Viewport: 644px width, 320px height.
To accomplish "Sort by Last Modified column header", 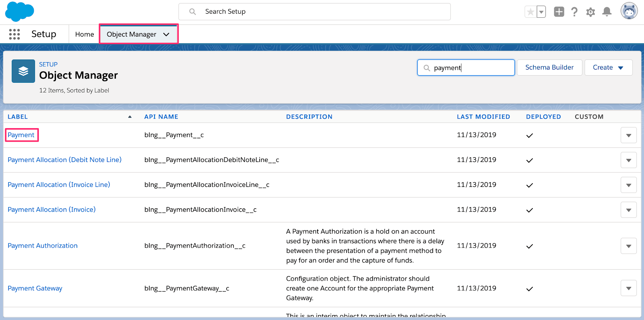I will pyautogui.click(x=483, y=117).
